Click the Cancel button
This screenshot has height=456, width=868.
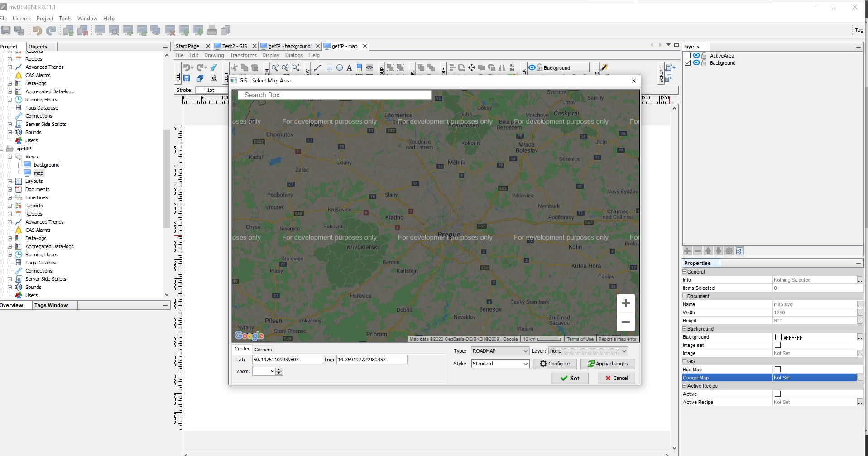616,378
